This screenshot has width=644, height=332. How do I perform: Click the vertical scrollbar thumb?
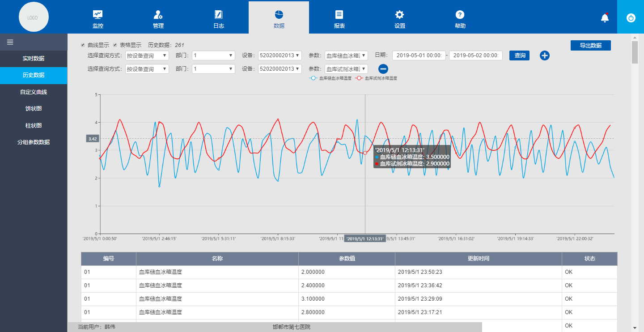coord(635,52)
